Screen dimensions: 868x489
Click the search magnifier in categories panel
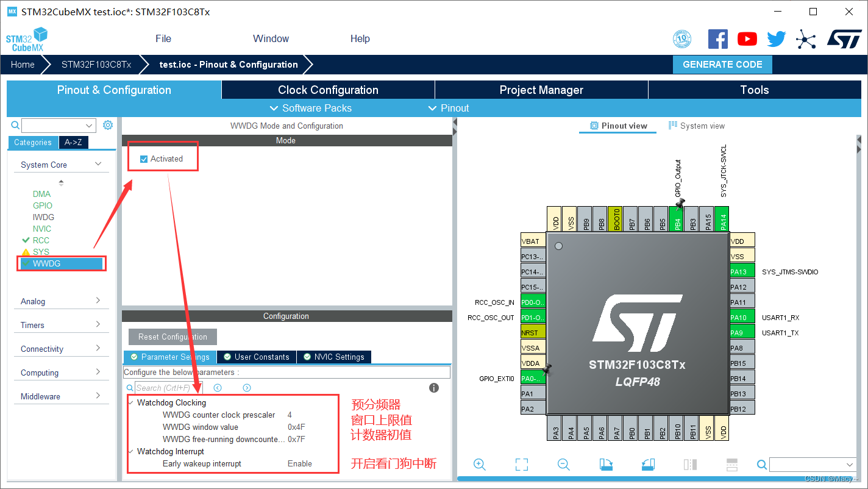pos(16,125)
